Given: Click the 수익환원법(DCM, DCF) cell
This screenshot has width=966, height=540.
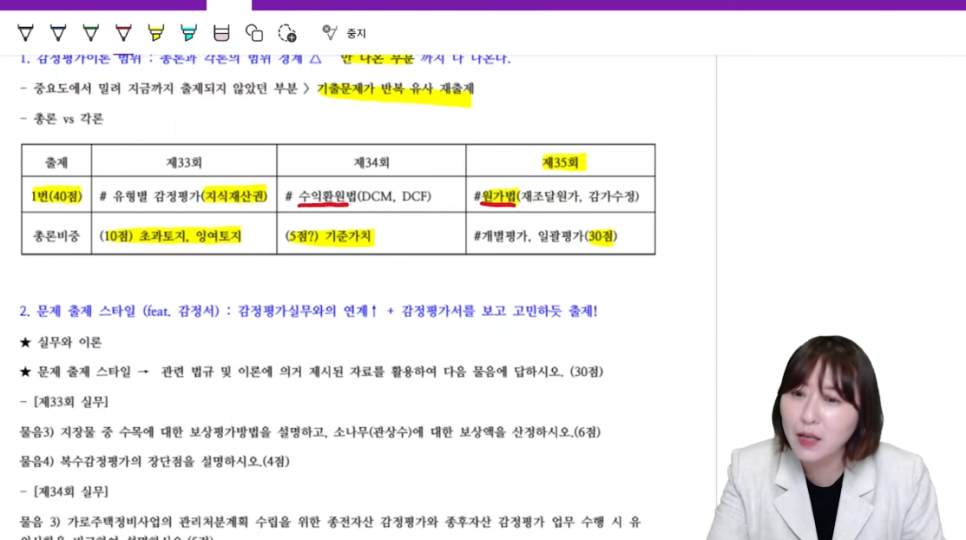Looking at the screenshot, I should (371, 196).
